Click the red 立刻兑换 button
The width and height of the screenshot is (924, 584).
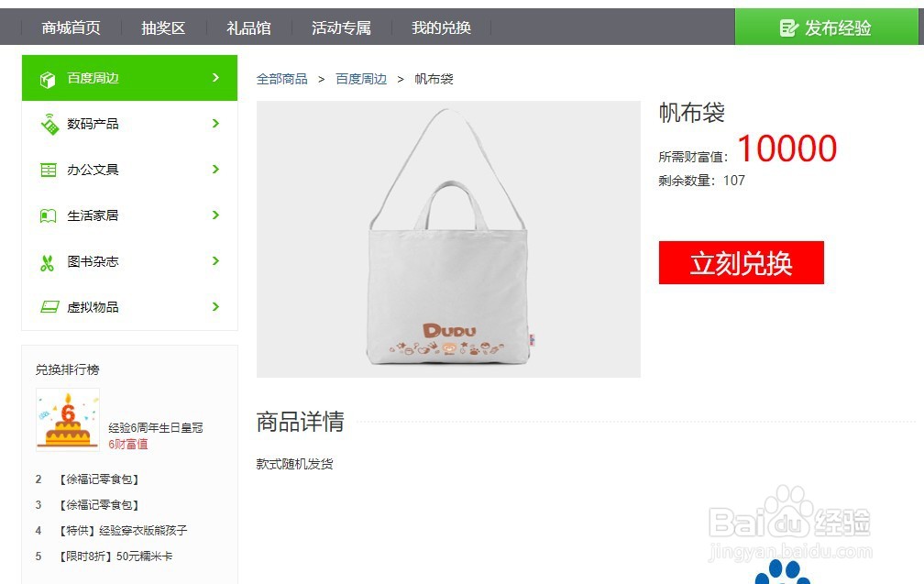coord(742,262)
